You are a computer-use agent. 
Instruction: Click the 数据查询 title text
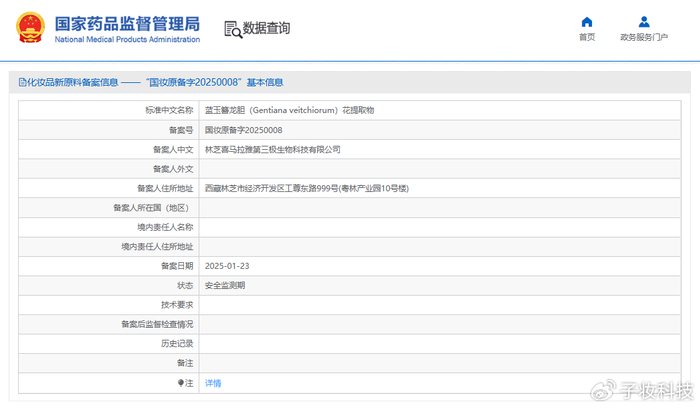pyautogui.click(x=266, y=28)
